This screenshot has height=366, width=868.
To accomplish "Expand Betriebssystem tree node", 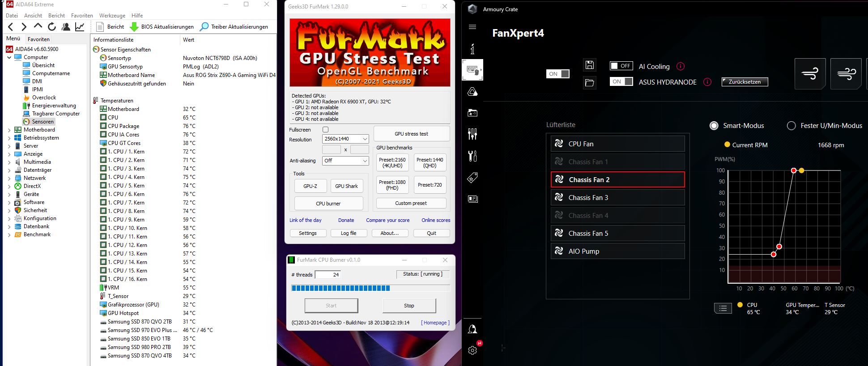I will coord(9,138).
